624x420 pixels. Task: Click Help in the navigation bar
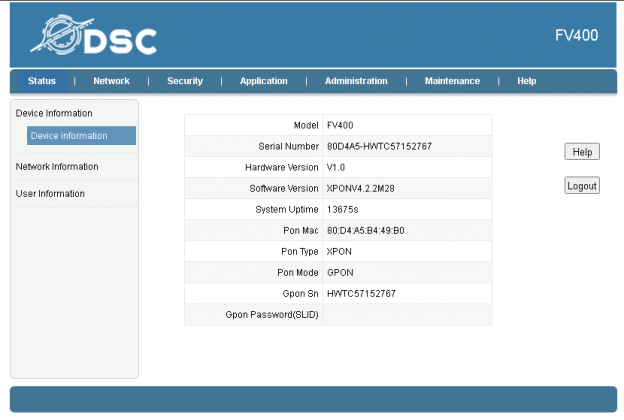[x=527, y=81]
